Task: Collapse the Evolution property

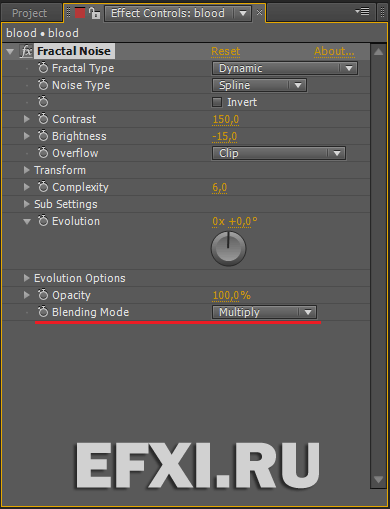Action: 27,221
